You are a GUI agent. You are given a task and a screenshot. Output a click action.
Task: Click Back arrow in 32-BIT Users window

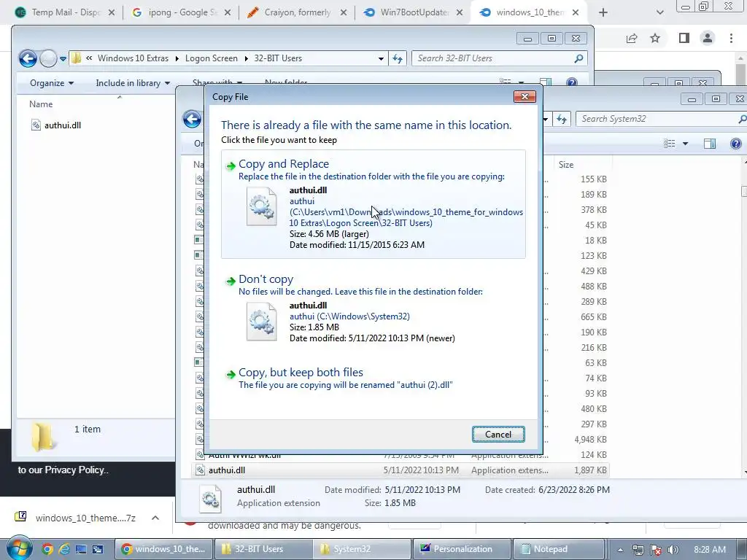(28, 58)
